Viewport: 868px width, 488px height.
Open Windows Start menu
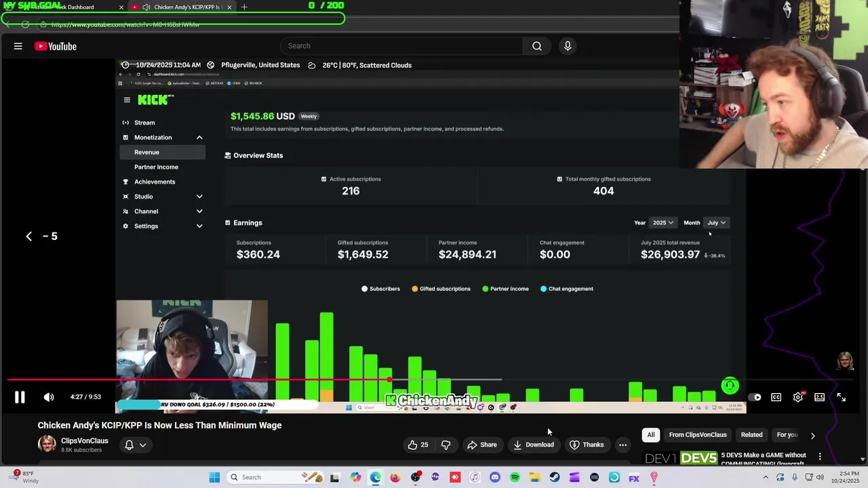click(214, 477)
